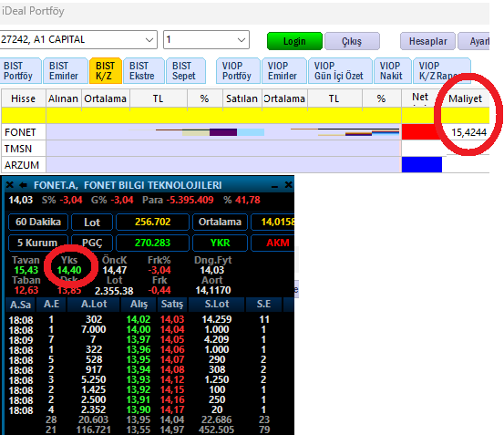Select the TMSN row in the table
Viewport: 504px width, 435px height.
[x=245, y=149]
